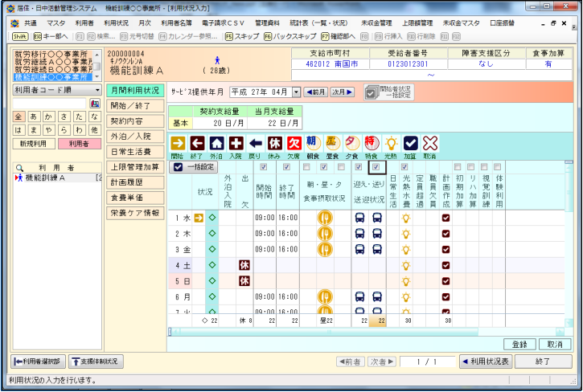Screen dimensions: 583x392
Task: Expand the 機能訓練A user tree node
Action: [x=18, y=178]
